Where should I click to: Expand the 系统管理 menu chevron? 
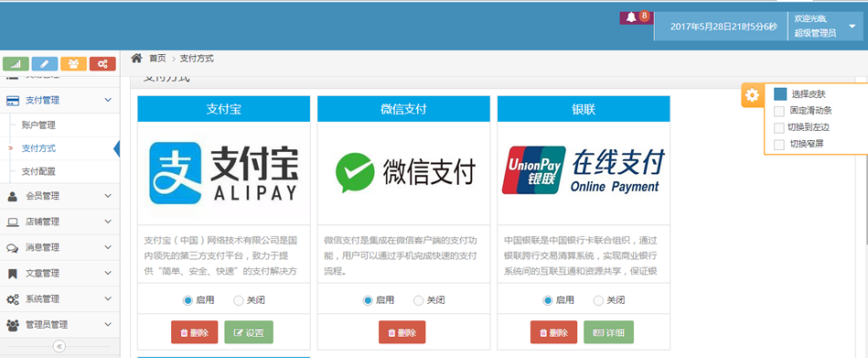108,299
